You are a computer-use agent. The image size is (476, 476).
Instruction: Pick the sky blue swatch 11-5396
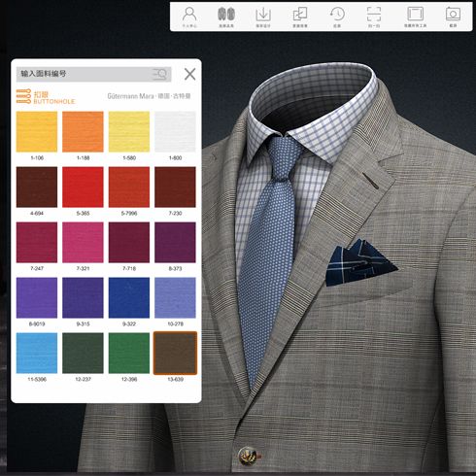[x=37, y=353]
